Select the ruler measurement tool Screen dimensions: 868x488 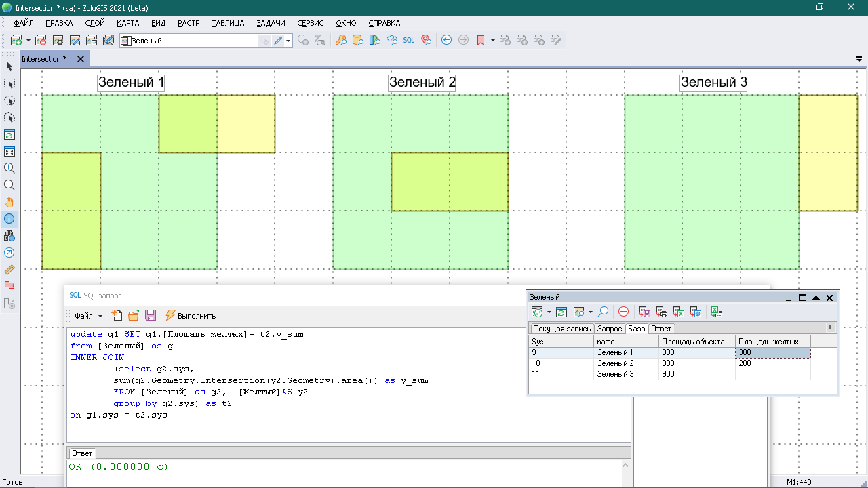click(9, 270)
